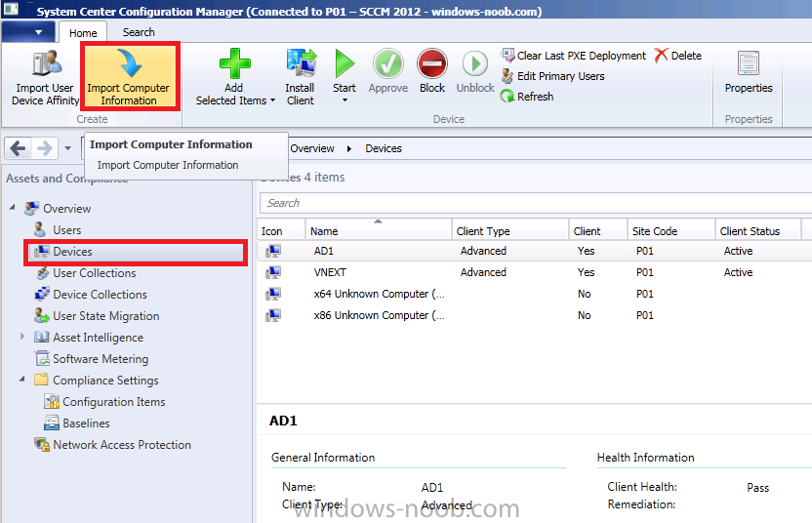Collapse the Compliance Settings node
Image resolution: width=812 pixels, height=523 pixels.
click(21, 379)
